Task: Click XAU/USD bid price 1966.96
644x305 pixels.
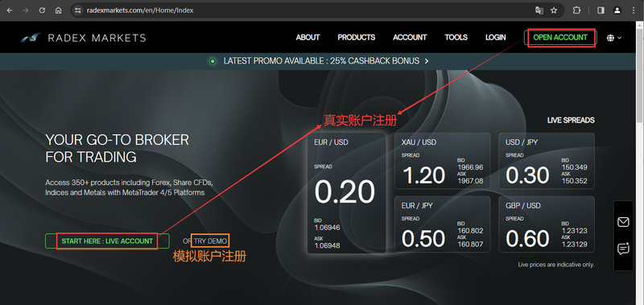Action: click(x=470, y=167)
